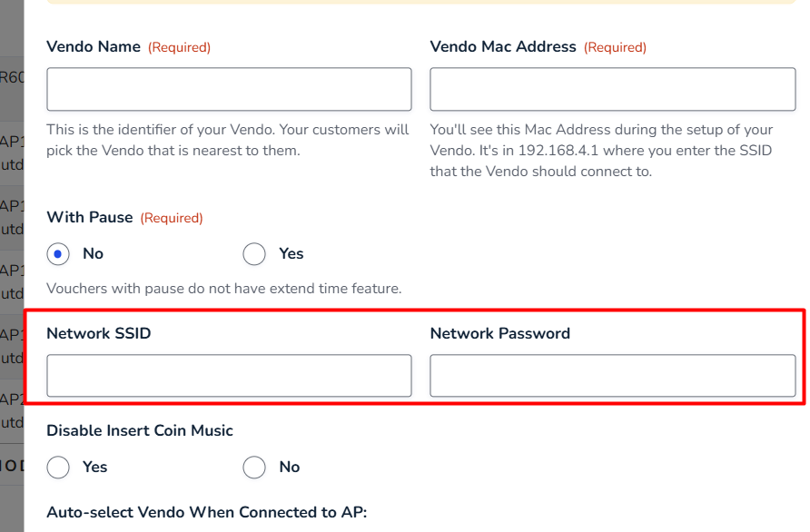Screen dimensions: 810x532
Task: Click the "Network SSID" label text
Action: pos(99,333)
